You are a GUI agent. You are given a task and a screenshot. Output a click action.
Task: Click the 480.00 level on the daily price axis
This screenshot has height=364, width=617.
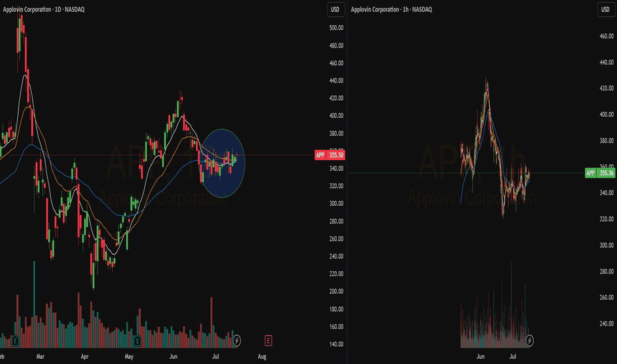pyautogui.click(x=336, y=45)
